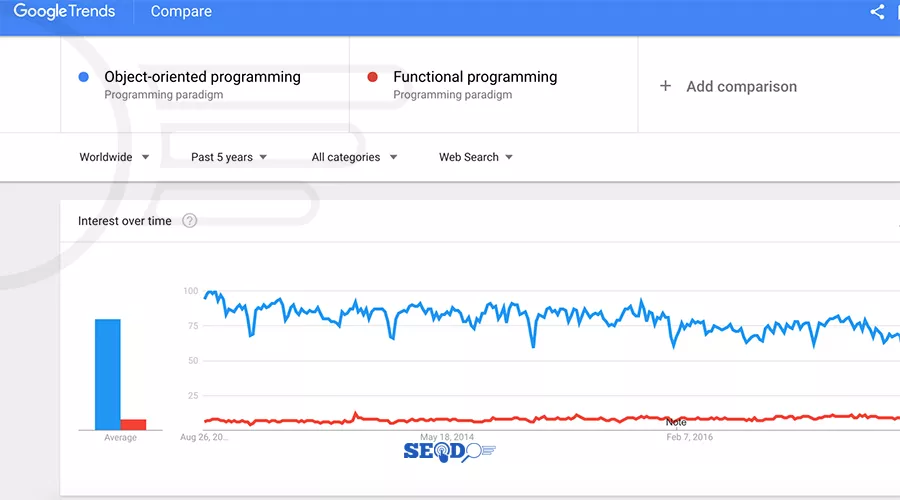This screenshot has width=900, height=500.
Task: Open the Web Search type dropdown
Action: [476, 157]
